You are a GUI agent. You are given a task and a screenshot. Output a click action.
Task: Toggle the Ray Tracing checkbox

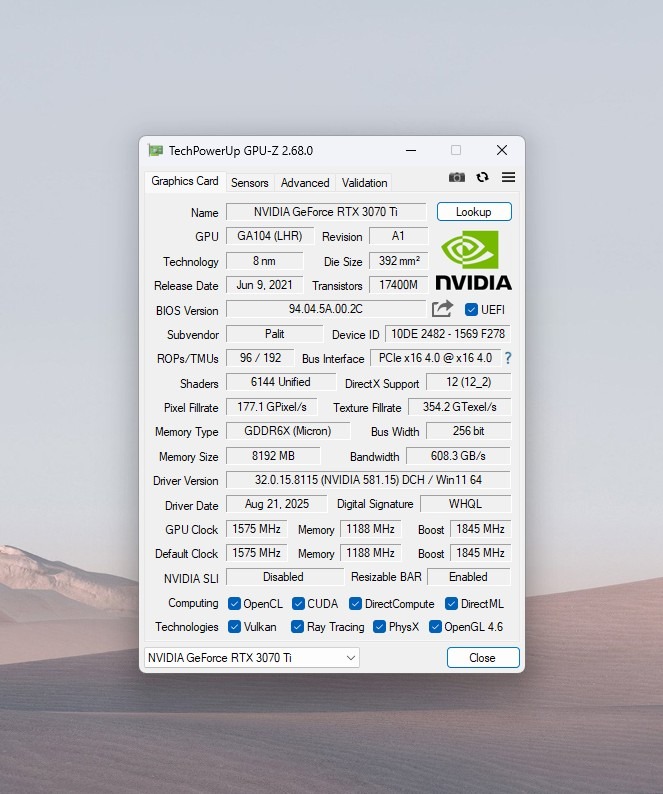tap(297, 627)
